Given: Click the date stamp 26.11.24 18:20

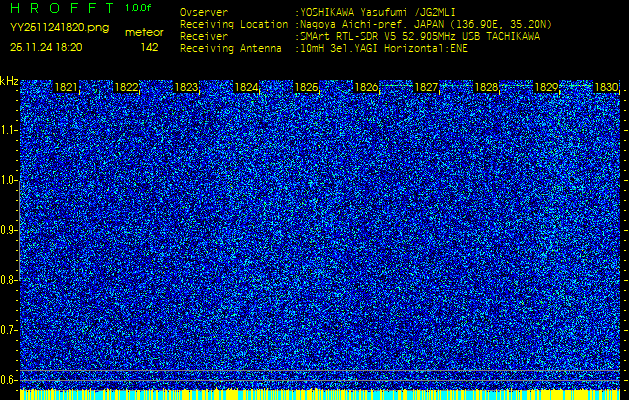Looking at the screenshot, I should pos(46,47).
